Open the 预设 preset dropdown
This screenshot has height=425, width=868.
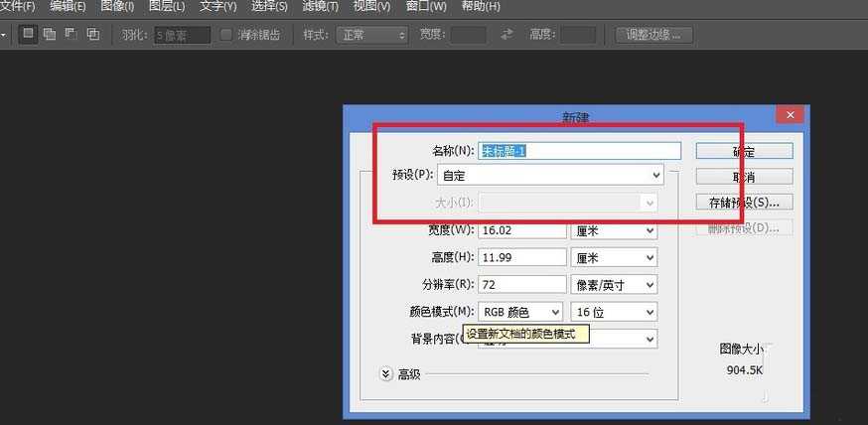(x=570, y=176)
